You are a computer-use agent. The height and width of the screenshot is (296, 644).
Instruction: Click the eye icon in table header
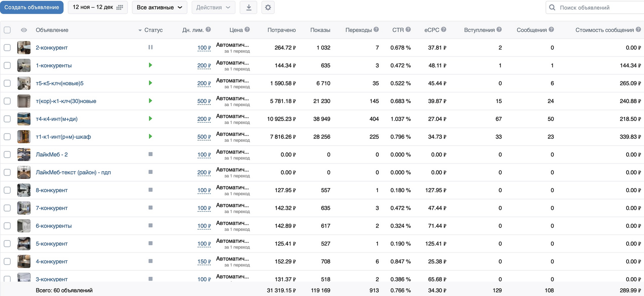[24, 30]
